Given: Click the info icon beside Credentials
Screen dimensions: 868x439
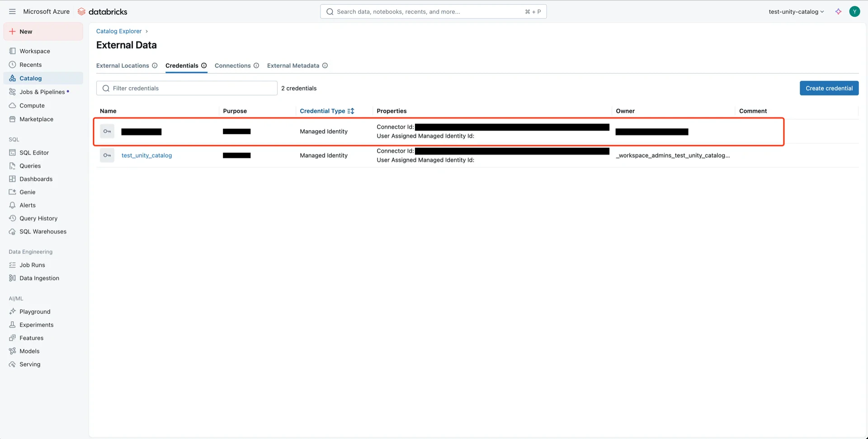Looking at the screenshot, I should [x=204, y=66].
